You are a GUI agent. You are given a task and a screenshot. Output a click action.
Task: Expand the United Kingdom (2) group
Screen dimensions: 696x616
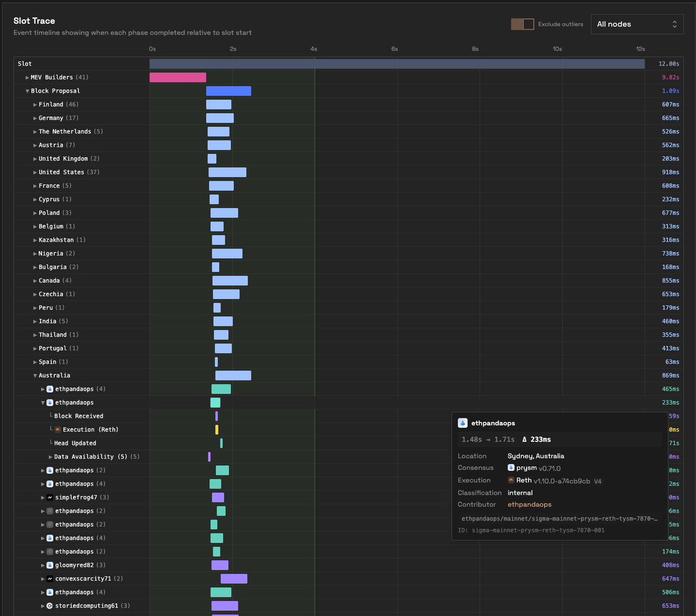35,159
